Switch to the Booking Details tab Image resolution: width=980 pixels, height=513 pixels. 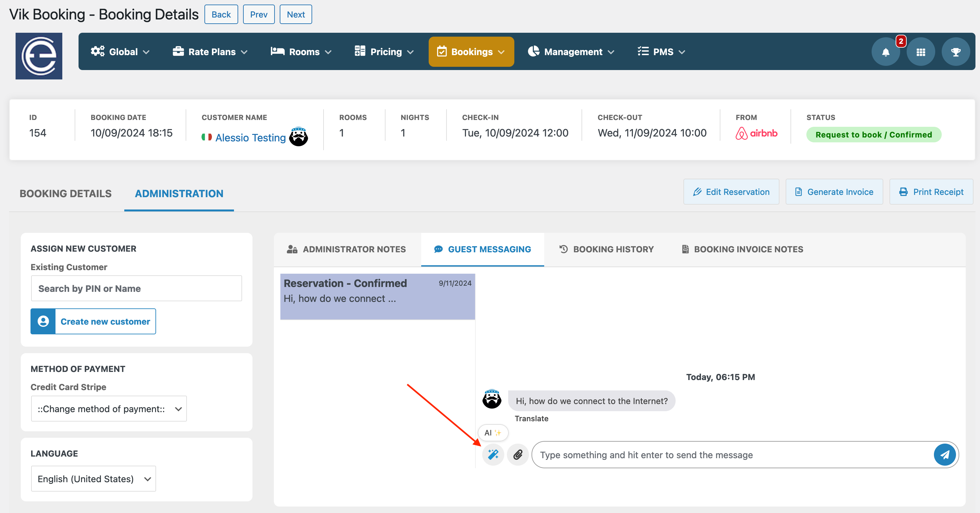(x=66, y=193)
